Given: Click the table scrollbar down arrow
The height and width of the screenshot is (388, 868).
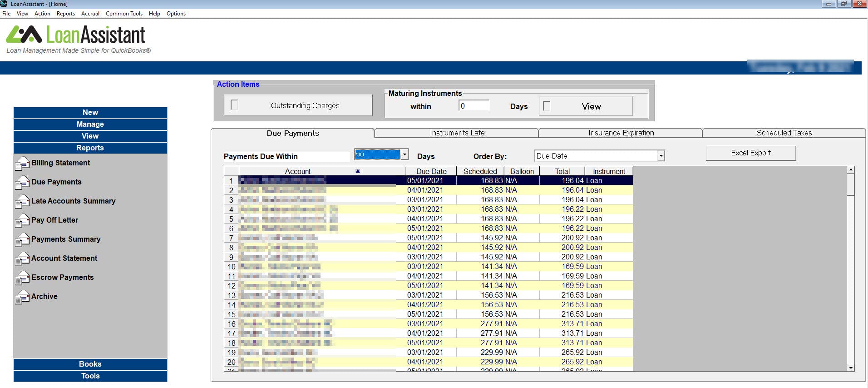Looking at the screenshot, I should [851, 368].
